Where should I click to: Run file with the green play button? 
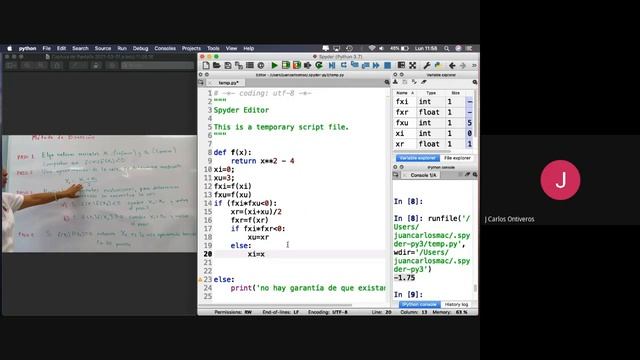click(x=275, y=65)
